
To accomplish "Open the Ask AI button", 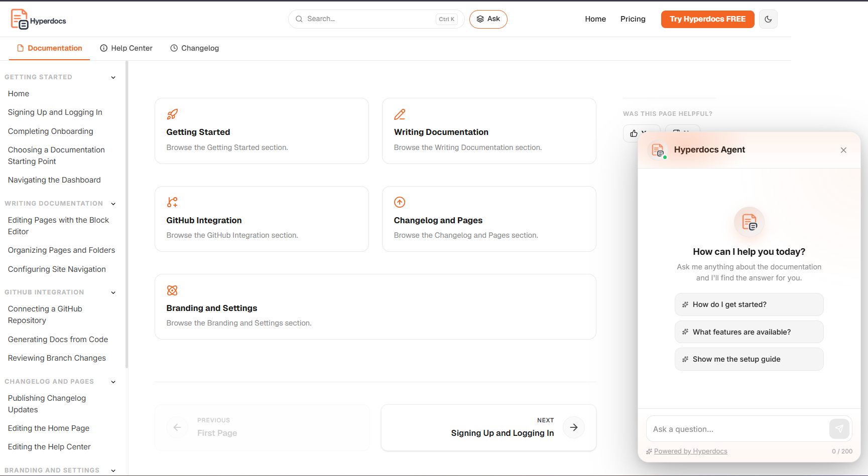I will 488,19.
